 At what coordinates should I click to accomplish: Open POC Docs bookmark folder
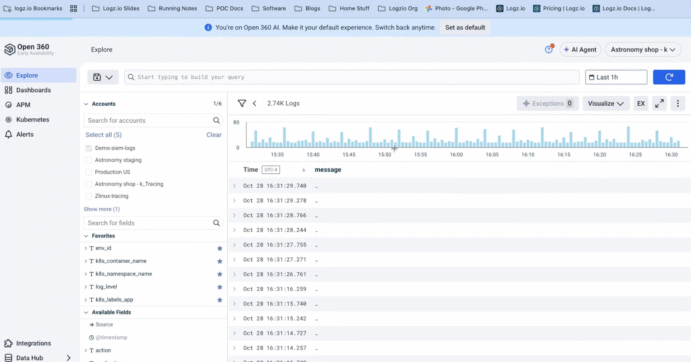coord(224,8)
